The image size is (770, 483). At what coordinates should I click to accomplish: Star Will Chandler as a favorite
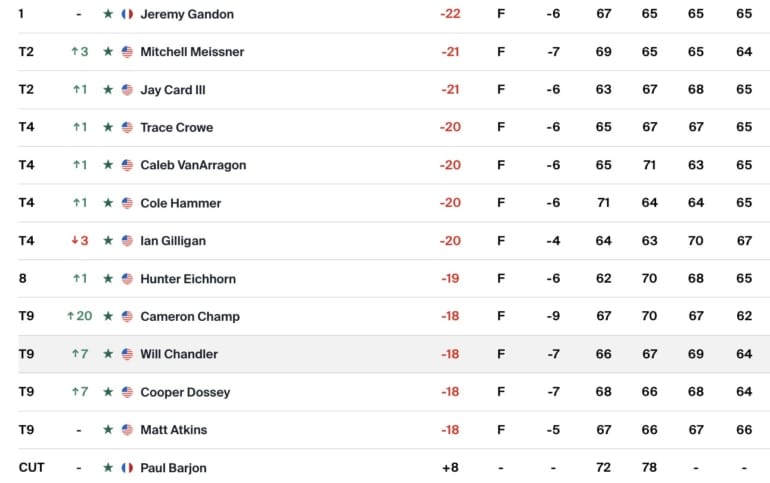pyautogui.click(x=108, y=354)
